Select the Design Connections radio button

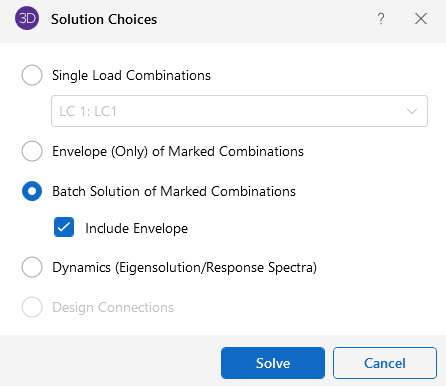click(32, 307)
